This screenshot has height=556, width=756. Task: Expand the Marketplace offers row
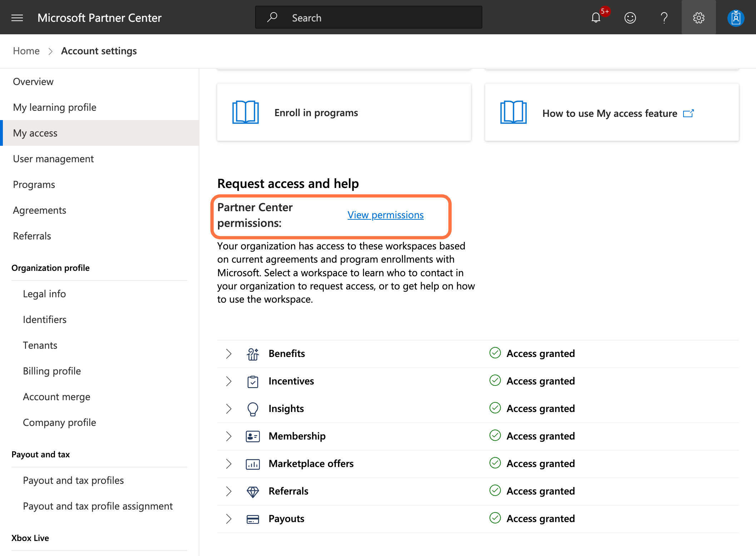coord(229,464)
